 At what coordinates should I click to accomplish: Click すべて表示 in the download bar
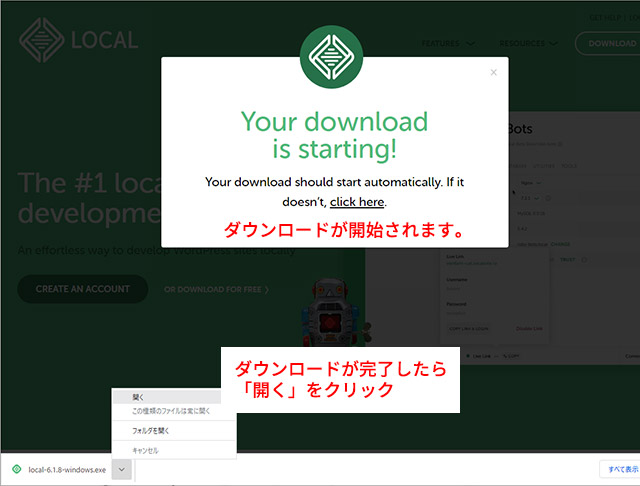pyautogui.click(x=622, y=469)
